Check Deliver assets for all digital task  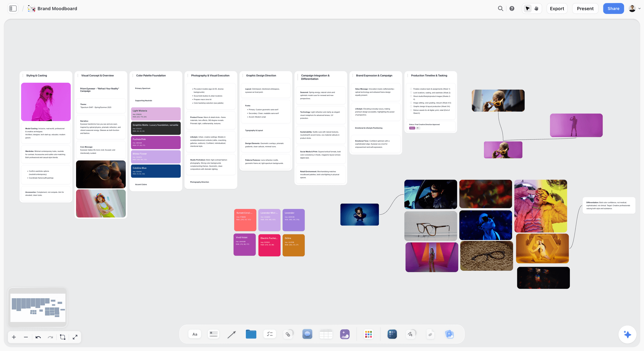411,110
